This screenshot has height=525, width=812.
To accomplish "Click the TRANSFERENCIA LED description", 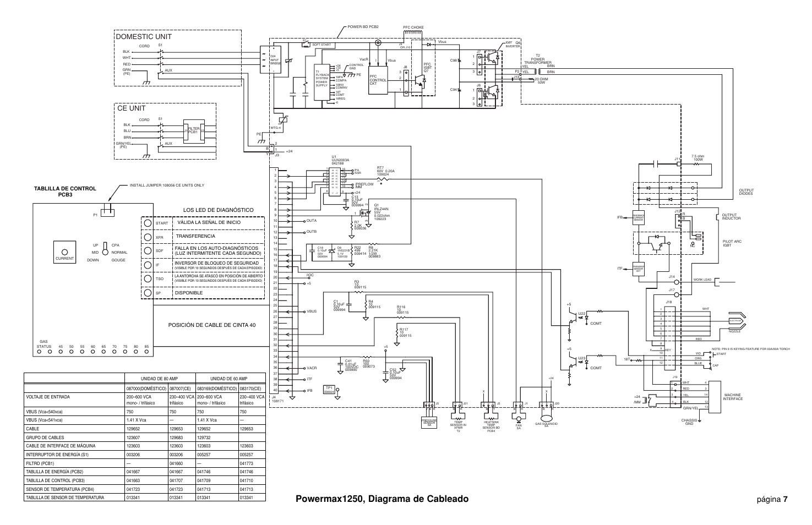I will tap(195, 236).
